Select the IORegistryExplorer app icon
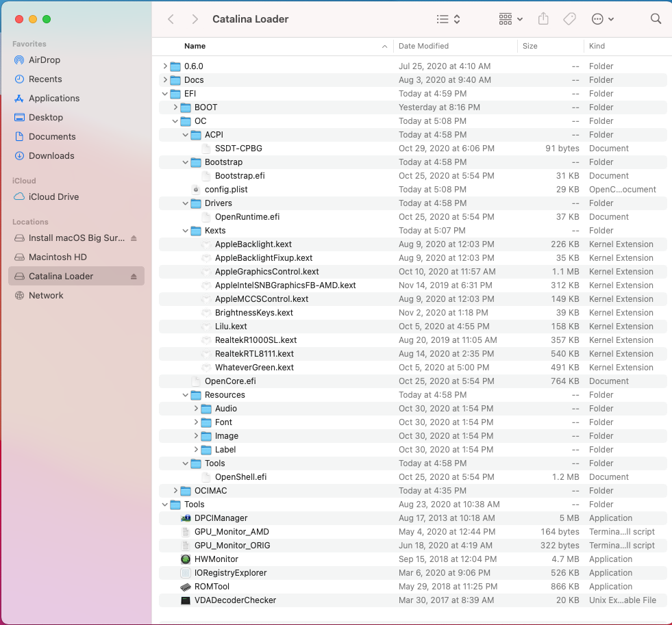 pos(186,573)
